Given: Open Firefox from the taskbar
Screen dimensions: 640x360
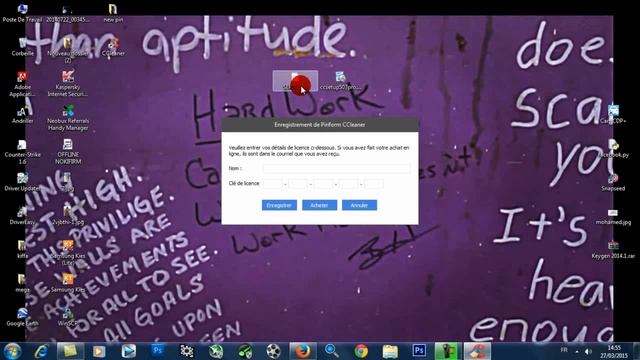Looking at the screenshot, I should pyautogui.click(x=302, y=351).
